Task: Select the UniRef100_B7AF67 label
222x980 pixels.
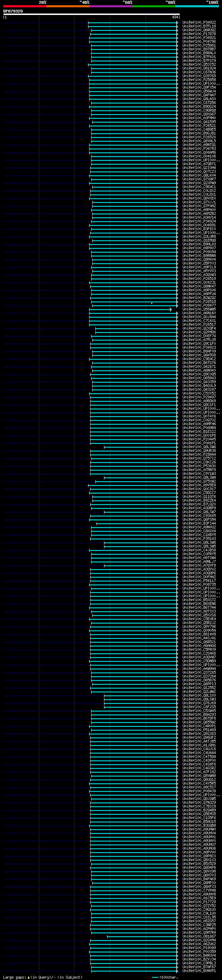Action: 199,967
